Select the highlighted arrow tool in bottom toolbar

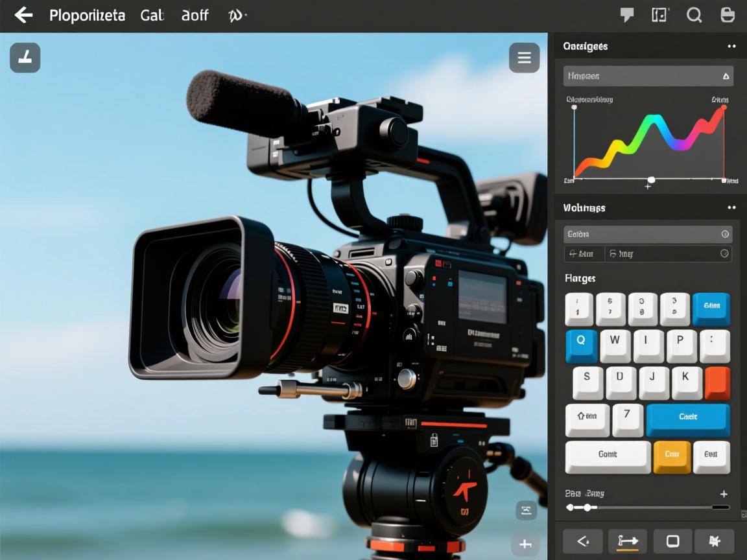[x=627, y=541]
